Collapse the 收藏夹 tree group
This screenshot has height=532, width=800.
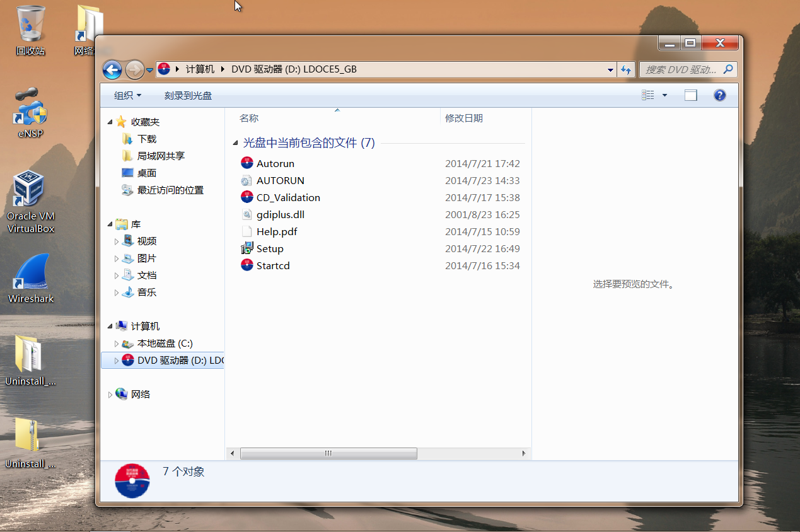110,122
